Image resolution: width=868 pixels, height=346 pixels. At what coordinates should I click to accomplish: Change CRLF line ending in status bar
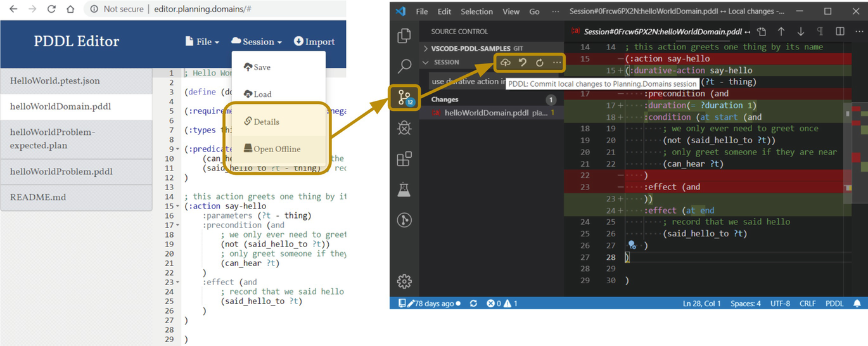point(807,304)
